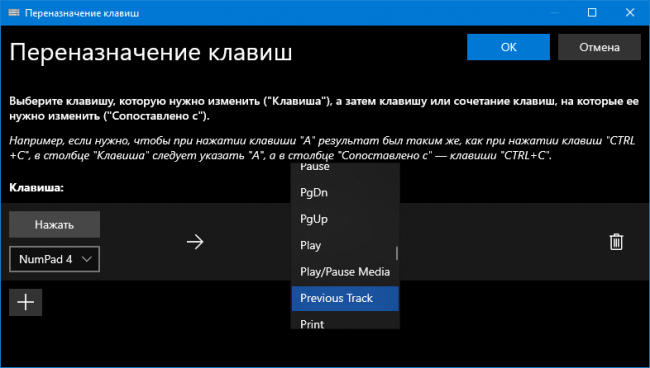Click the arrow between key columns
Screen dimensions: 650x368
point(195,242)
